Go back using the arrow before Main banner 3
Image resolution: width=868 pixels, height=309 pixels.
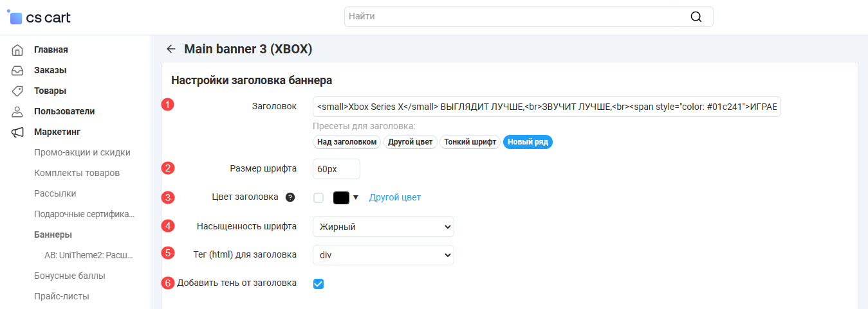[x=171, y=49]
